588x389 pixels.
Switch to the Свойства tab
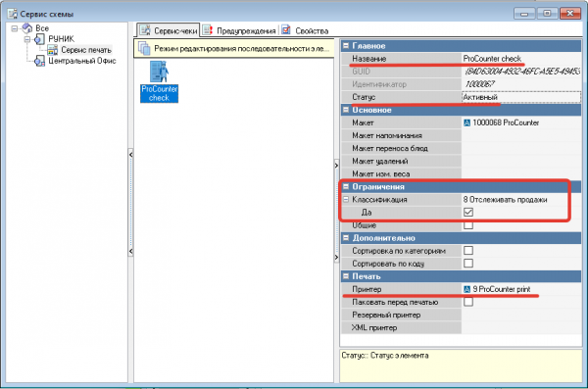click(x=305, y=30)
